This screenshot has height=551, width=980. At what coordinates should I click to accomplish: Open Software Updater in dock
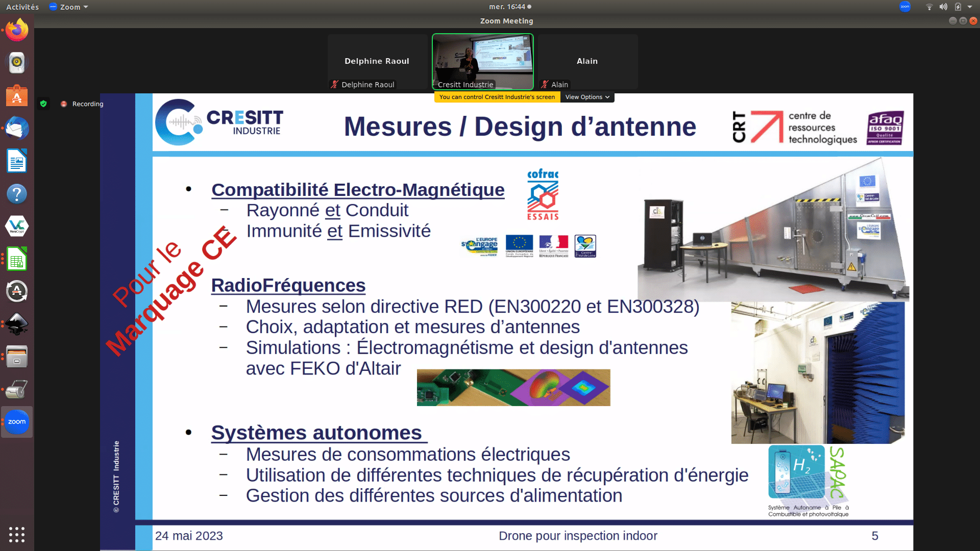point(17,291)
